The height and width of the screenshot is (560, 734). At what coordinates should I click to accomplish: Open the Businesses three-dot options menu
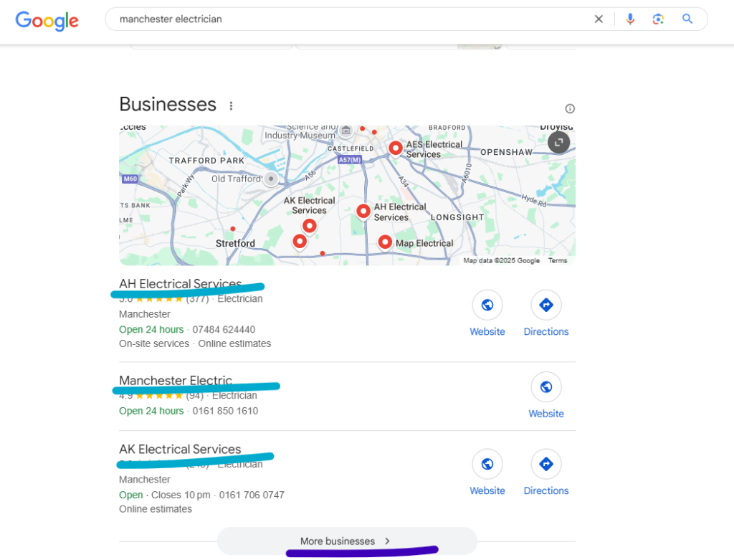[231, 106]
